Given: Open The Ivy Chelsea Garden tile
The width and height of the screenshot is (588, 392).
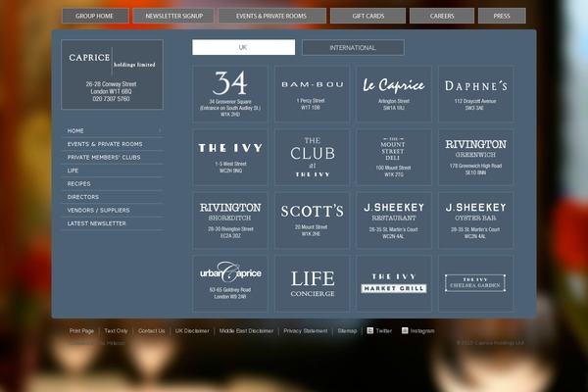Looking at the screenshot, I should 475,283.
